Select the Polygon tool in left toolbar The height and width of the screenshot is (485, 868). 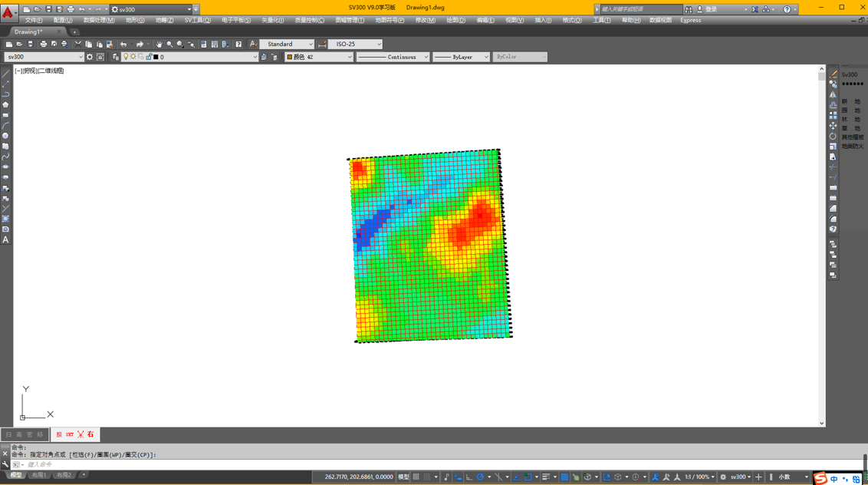pos(5,104)
